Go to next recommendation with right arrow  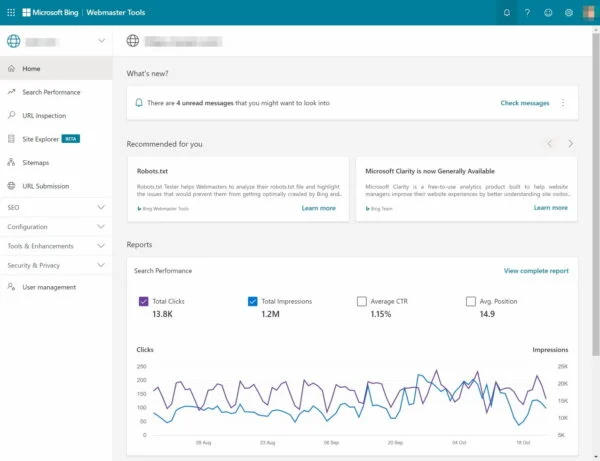click(x=570, y=144)
